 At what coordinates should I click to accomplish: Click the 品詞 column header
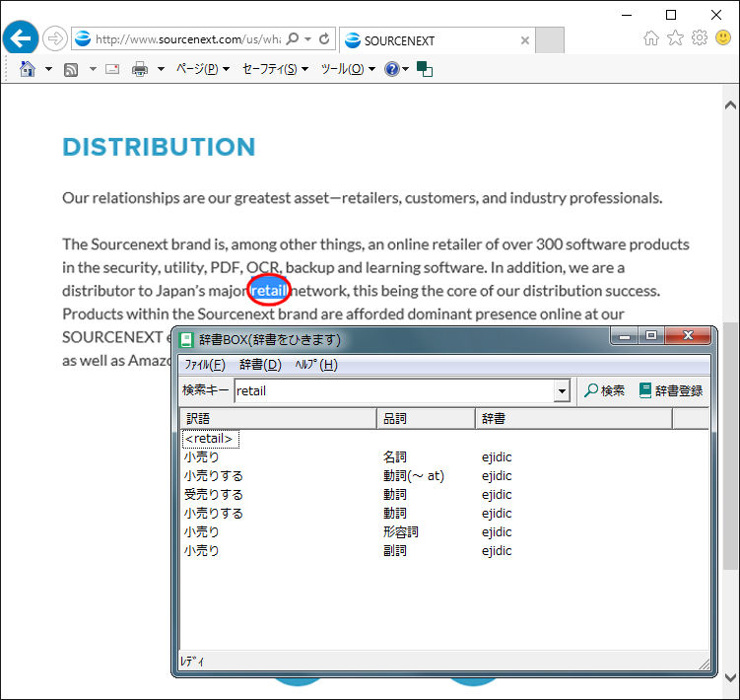pos(426,418)
